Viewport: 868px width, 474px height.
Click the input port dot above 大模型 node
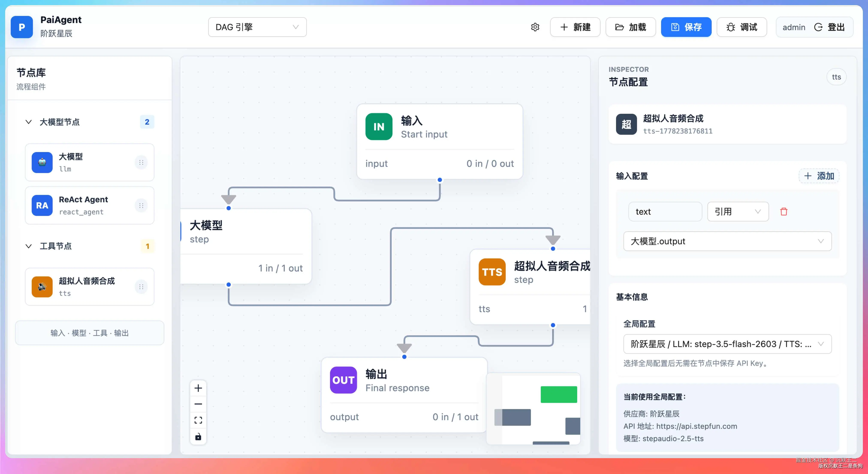click(228, 208)
